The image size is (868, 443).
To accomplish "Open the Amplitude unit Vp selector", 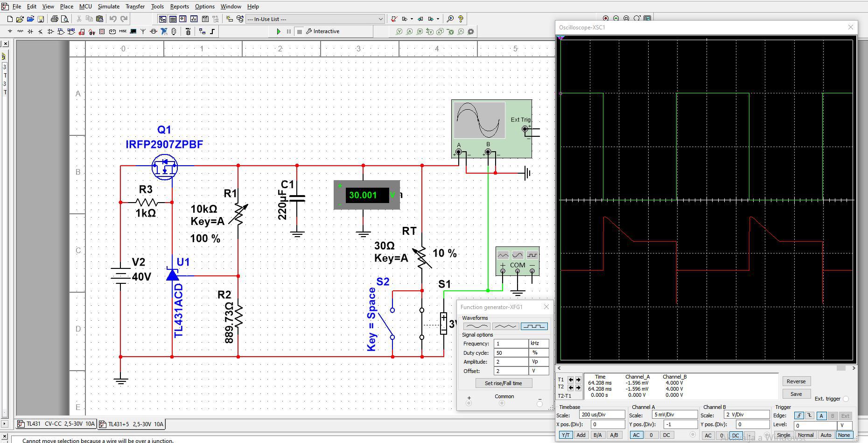I will (x=538, y=362).
